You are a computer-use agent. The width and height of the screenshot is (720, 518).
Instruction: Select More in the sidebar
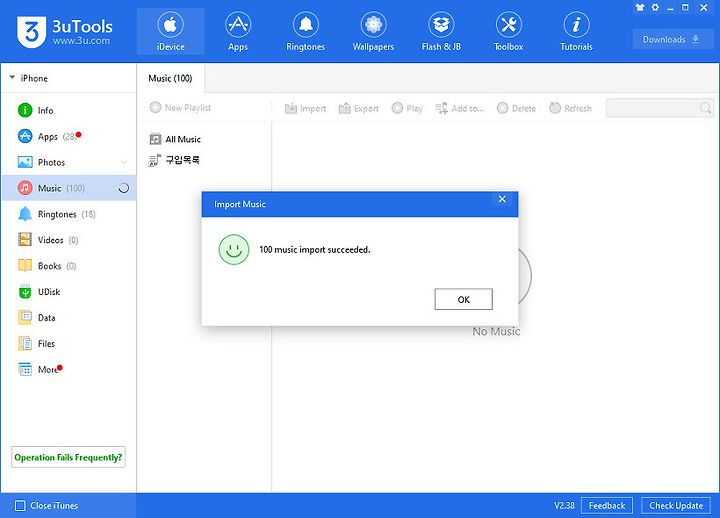[69, 369]
